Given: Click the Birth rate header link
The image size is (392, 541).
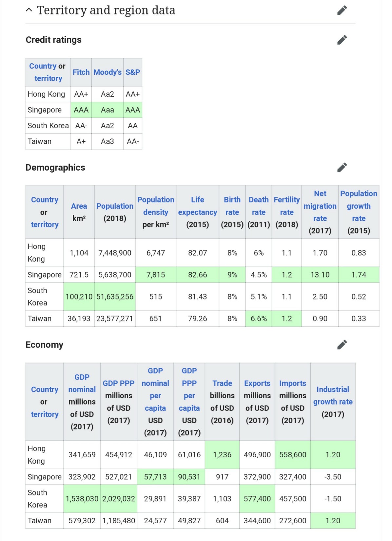Looking at the screenshot, I should tap(232, 206).
